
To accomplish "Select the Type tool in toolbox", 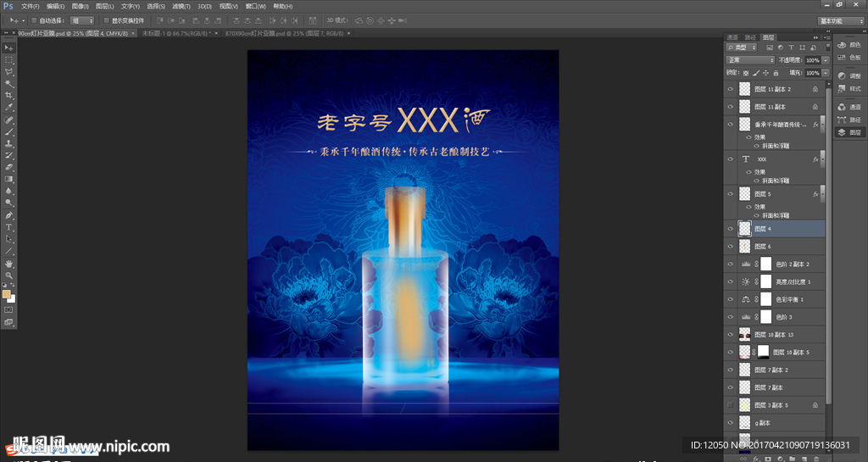I will tap(8, 227).
